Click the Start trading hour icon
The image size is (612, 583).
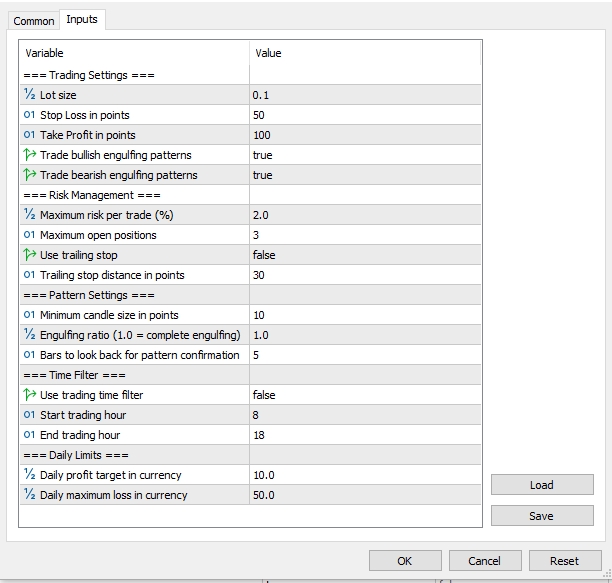point(30,414)
